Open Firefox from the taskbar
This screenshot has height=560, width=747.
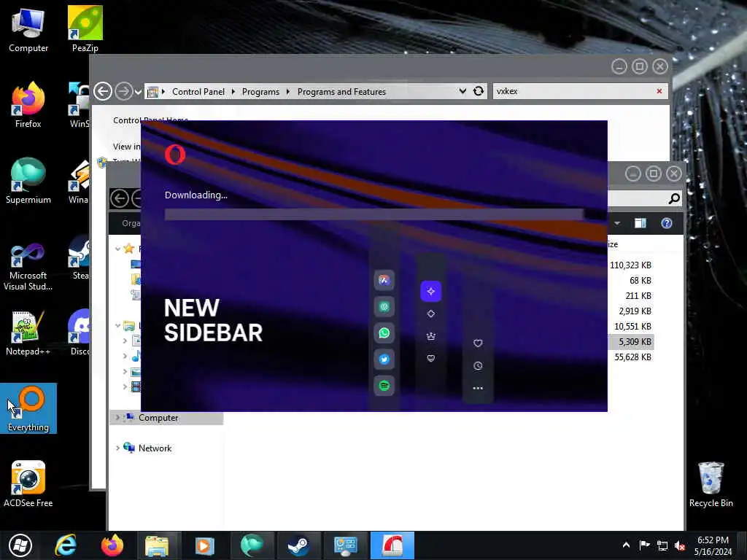[x=112, y=545]
